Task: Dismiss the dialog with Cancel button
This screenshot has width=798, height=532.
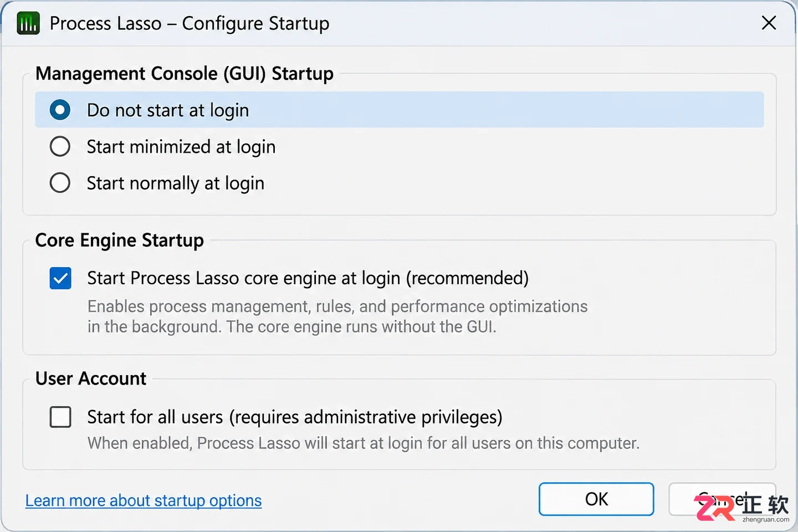Action: pos(722,499)
